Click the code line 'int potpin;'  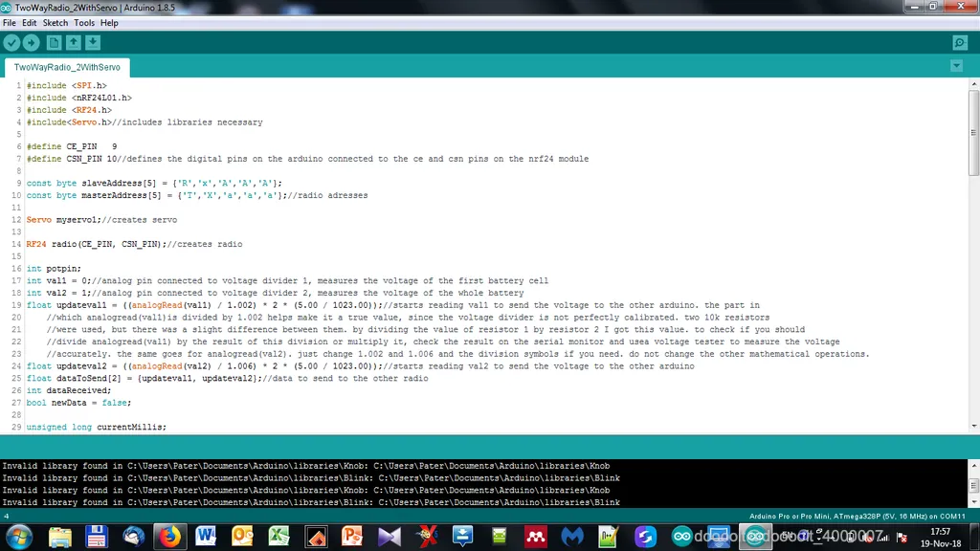click(x=54, y=269)
